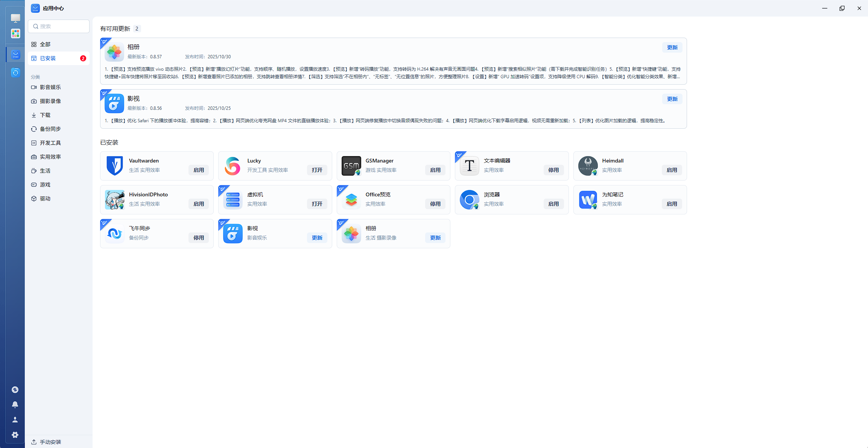This screenshot has height=448, width=868.
Task: Click the Heimdall app icon
Action: pyautogui.click(x=588, y=166)
